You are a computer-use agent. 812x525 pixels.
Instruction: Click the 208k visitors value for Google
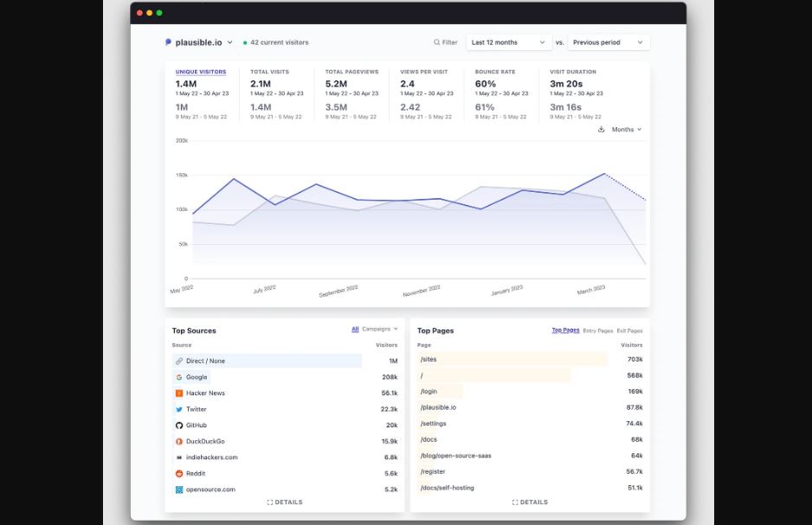click(390, 377)
